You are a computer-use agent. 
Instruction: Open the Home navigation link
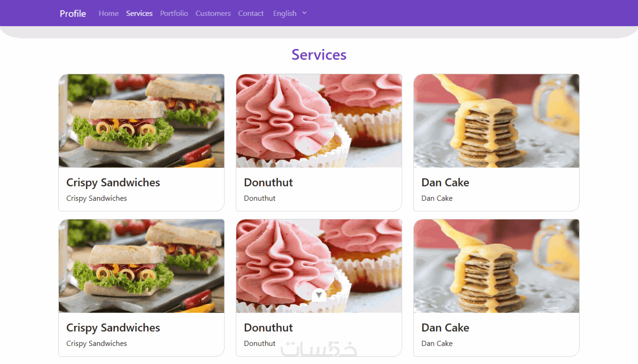click(x=108, y=13)
